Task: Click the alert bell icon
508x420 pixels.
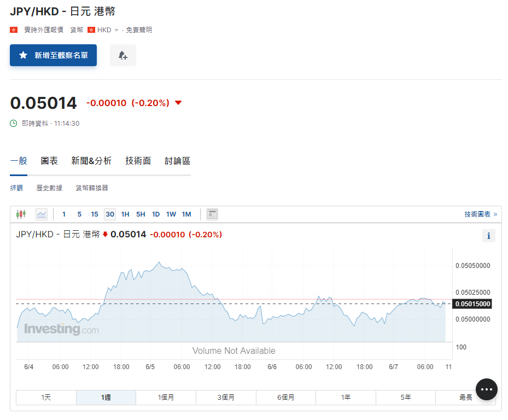Action: click(122, 55)
